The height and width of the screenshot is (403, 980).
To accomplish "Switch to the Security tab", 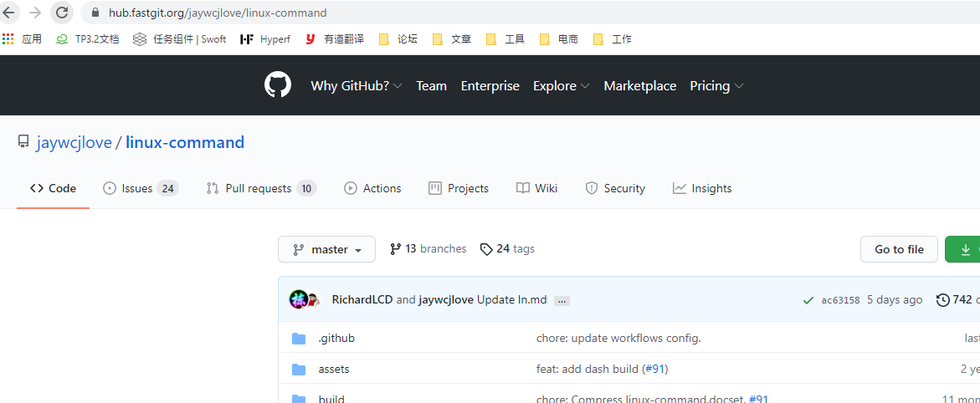I will [x=614, y=188].
